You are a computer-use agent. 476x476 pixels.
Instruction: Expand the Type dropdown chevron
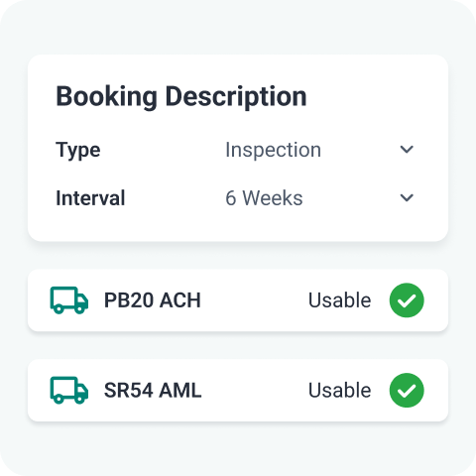407,150
